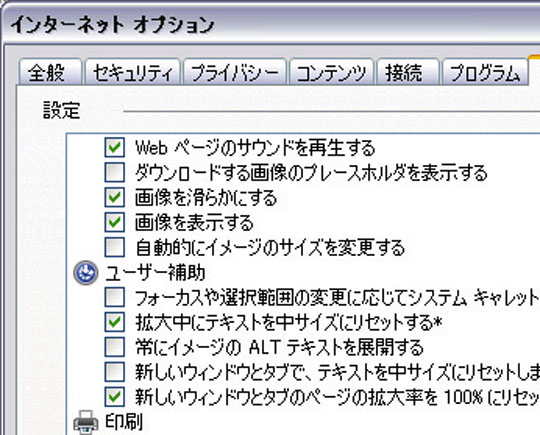
Task: Switch to the プログラム tab
Action: (485, 72)
